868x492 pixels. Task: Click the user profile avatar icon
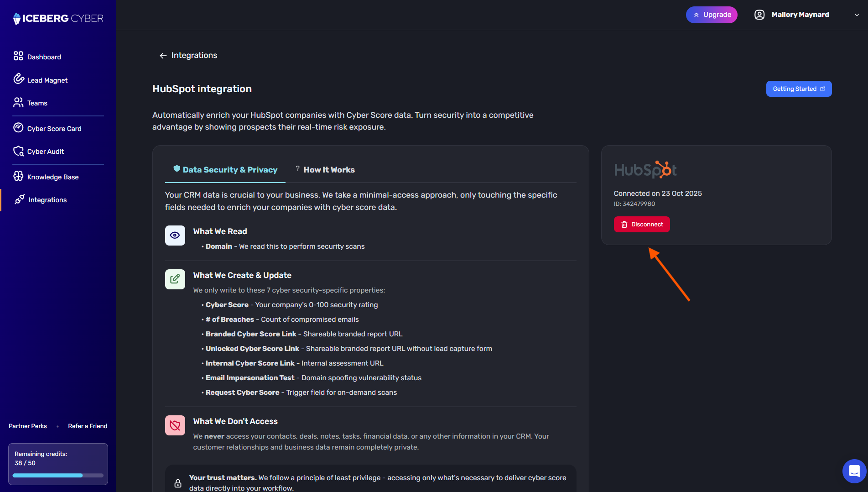tap(759, 15)
